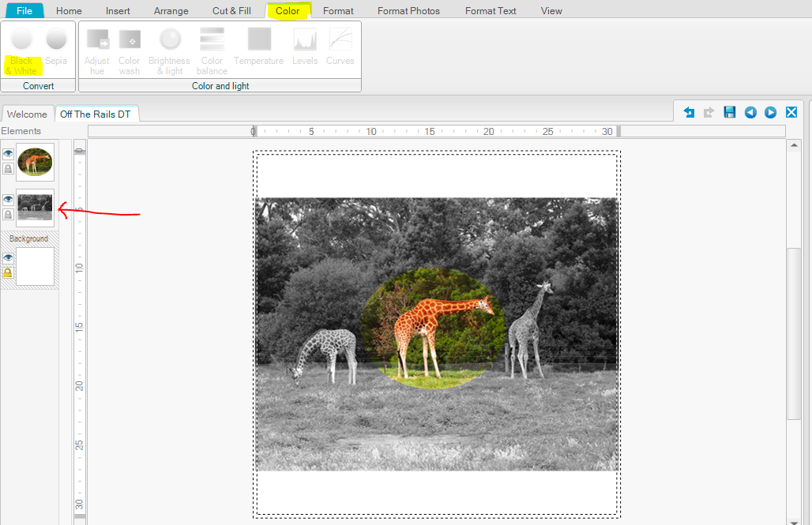Viewport: 812px width, 525px height.
Task: Apply the Sepia conversion
Action: coord(56,47)
